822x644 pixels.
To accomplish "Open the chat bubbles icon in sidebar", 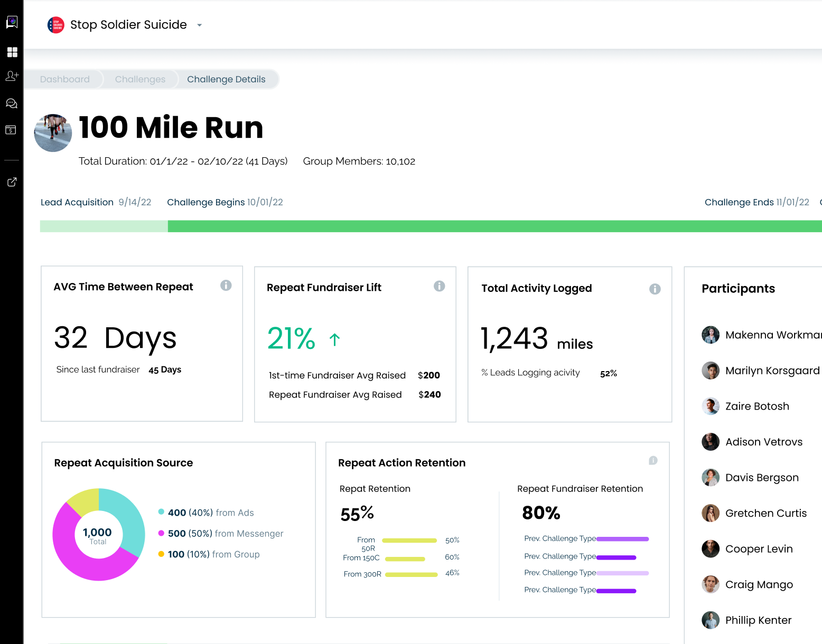I will point(12,103).
